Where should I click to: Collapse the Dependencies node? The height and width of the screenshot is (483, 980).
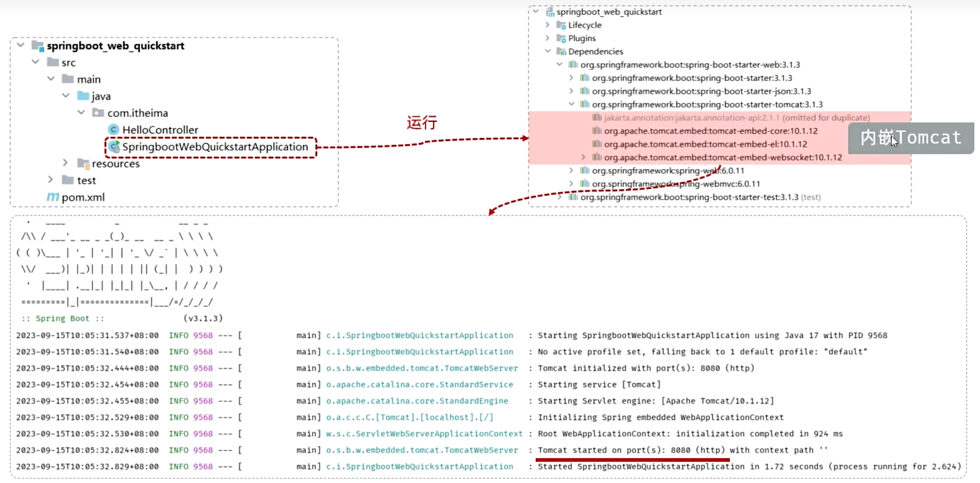pyautogui.click(x=548, y=52)
